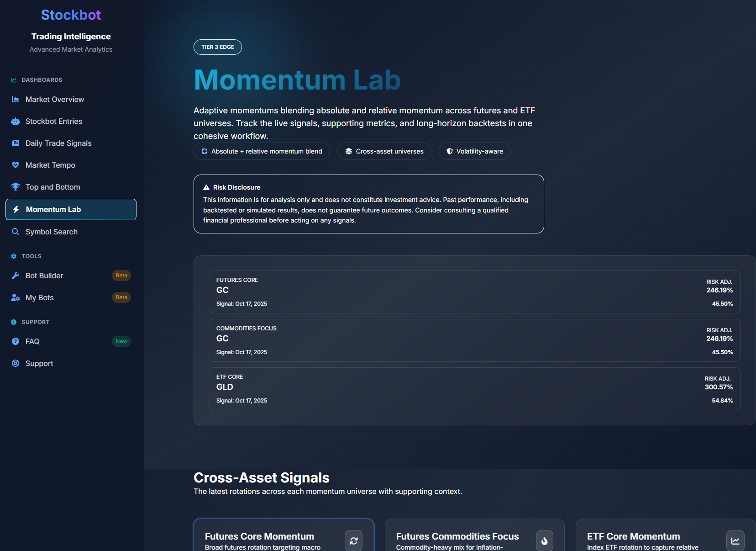756x551 pixels.
Task: Click the shield icon in Volatility-aware chip
Action: (450, 151)
